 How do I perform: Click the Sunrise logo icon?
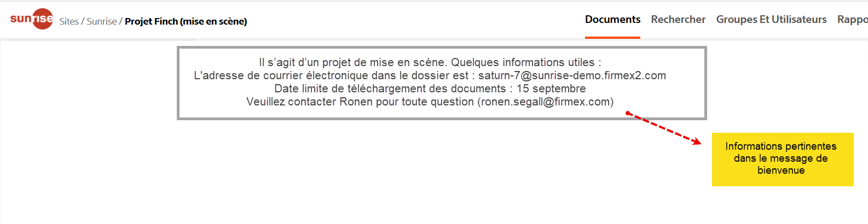32,19
